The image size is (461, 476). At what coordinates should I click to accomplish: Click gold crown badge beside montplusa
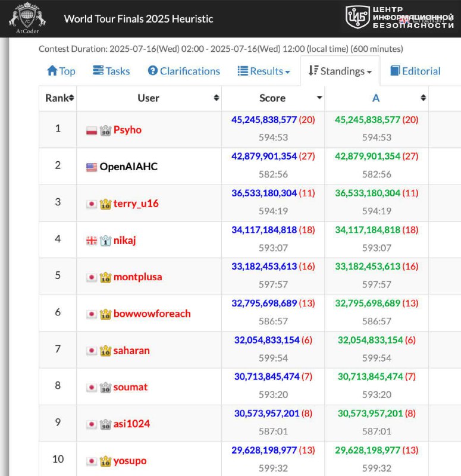point(106,277)
